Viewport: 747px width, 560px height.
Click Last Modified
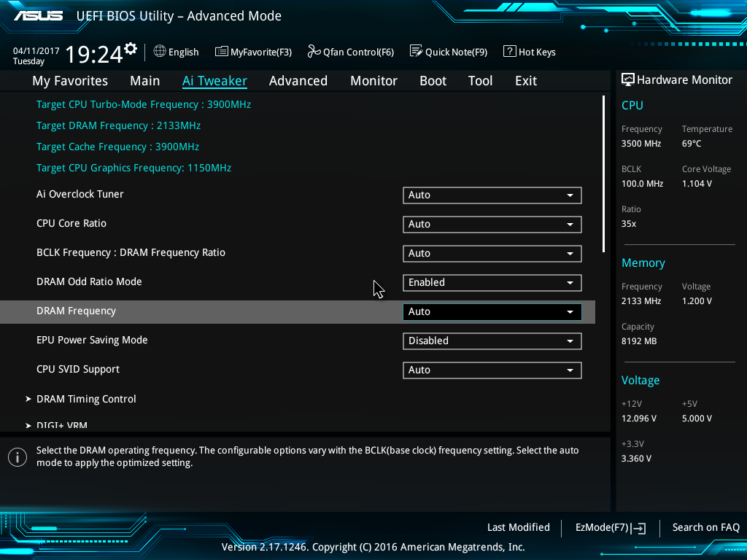[x=519, y=527]
